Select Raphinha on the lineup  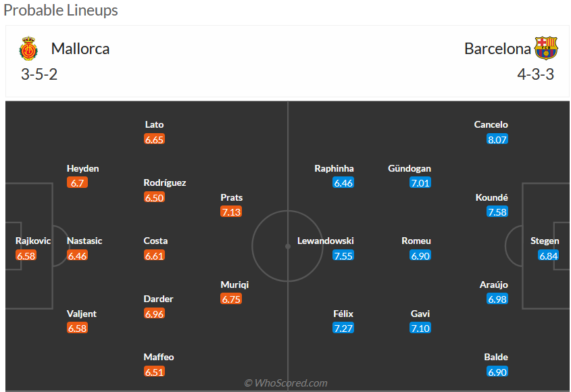click(x=334, y=168)
